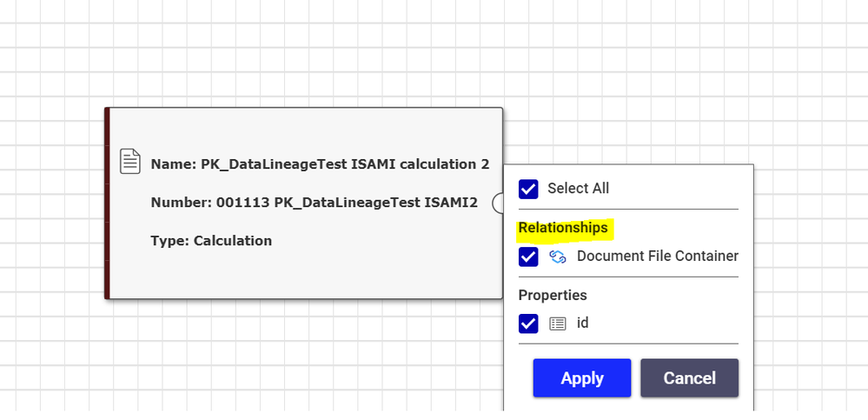Viewport: 868px width, 420px height.
Task: Click the Document File Container label
Action: point(657,257)
